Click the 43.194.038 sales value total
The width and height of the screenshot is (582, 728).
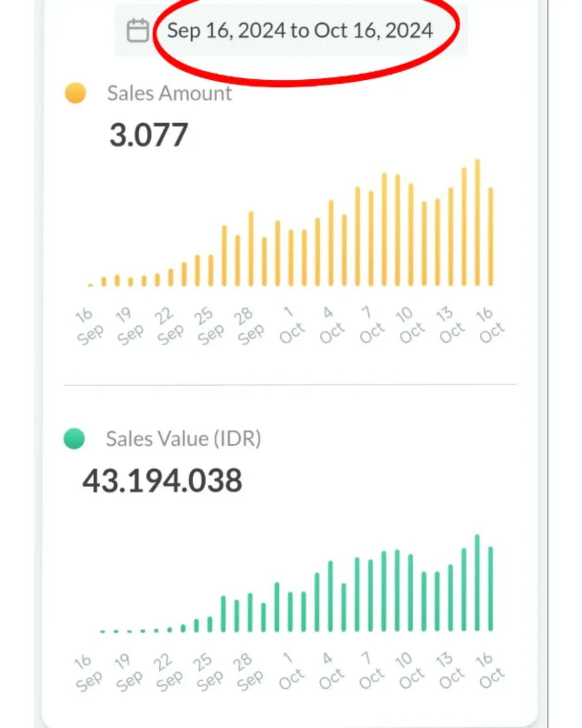click(x=162, y=481)
